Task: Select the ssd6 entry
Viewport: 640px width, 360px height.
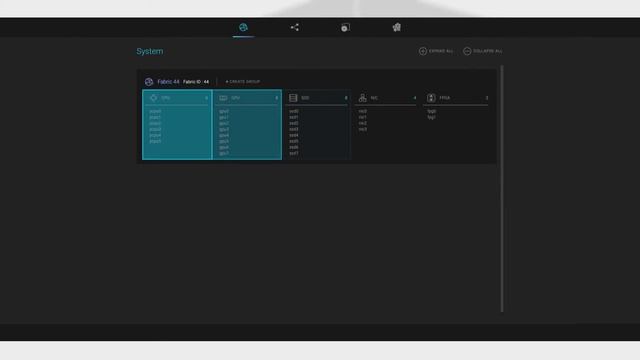Action: 294,147
